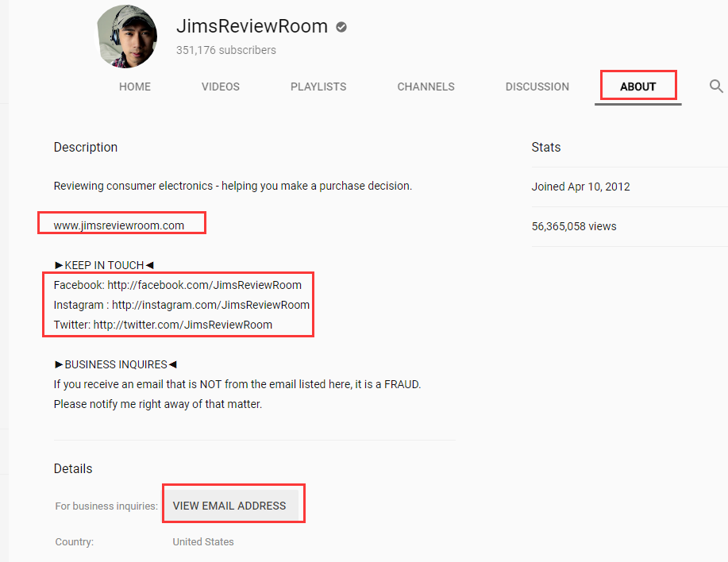Click the verified checkmark badge beside JimsReviewRoom
728x562 pixels.
click(x=341, y=27)
